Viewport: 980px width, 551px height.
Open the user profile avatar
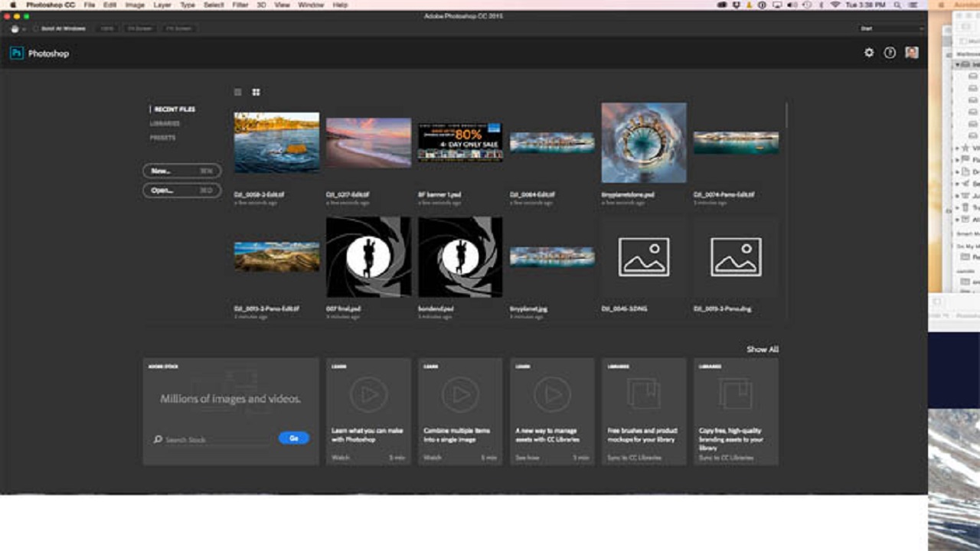pyautogui.click(x=911, y=53)
